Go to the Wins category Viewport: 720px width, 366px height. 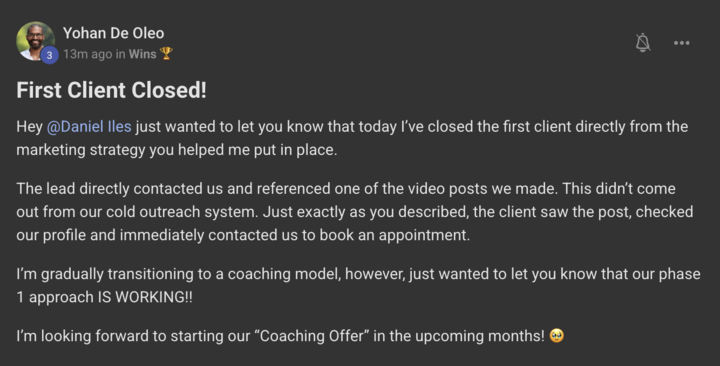(x=142, y=54)
